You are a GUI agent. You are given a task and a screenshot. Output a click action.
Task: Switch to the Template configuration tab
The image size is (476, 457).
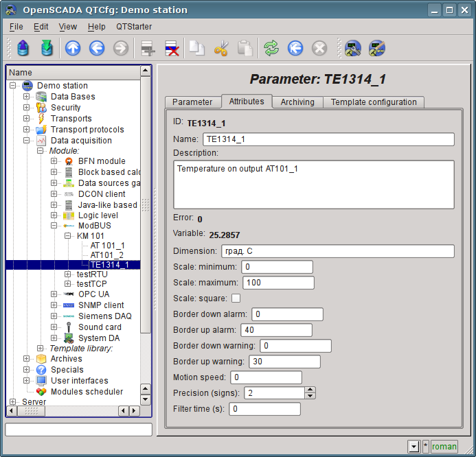(374, 102)
